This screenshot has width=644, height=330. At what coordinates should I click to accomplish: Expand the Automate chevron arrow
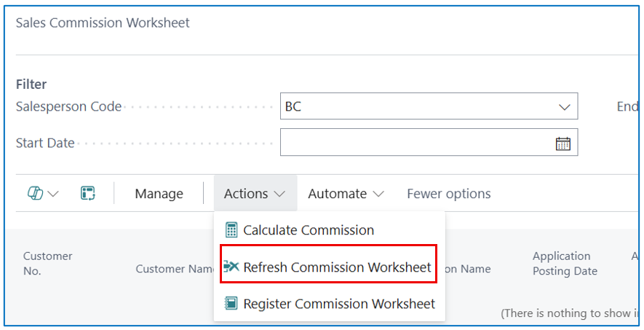coord(378,194)
